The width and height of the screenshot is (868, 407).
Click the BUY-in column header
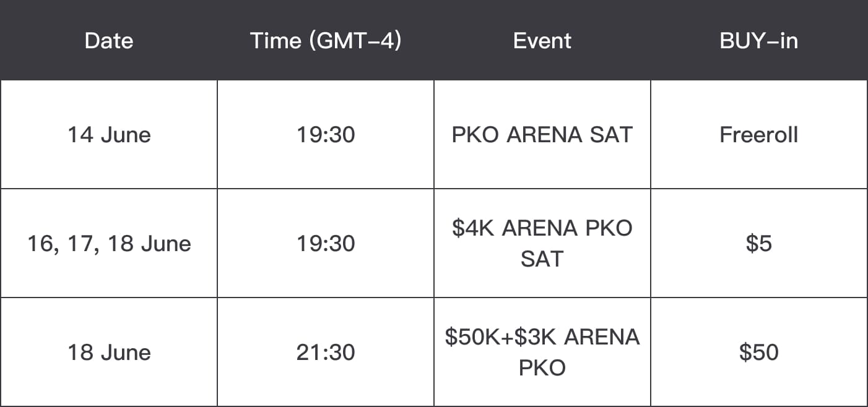(758, 41)
